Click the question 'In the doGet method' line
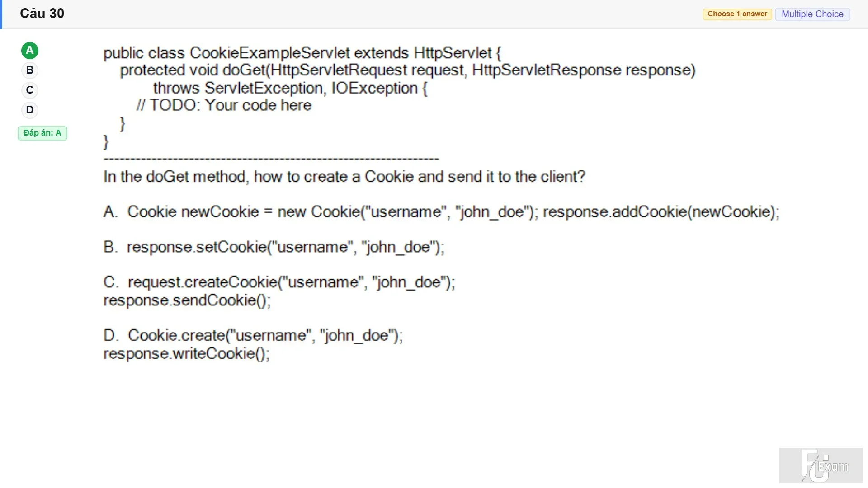Screen dimensions: 868x488 [344, 177]
